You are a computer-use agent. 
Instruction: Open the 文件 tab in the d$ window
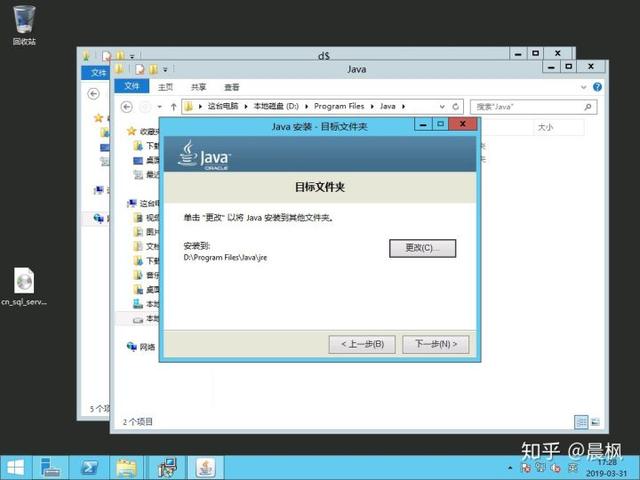point(98,73)
